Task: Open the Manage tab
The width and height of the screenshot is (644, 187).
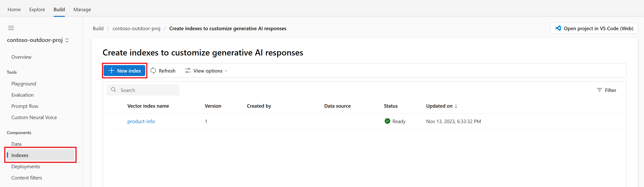Action: [x=82, y=10]
